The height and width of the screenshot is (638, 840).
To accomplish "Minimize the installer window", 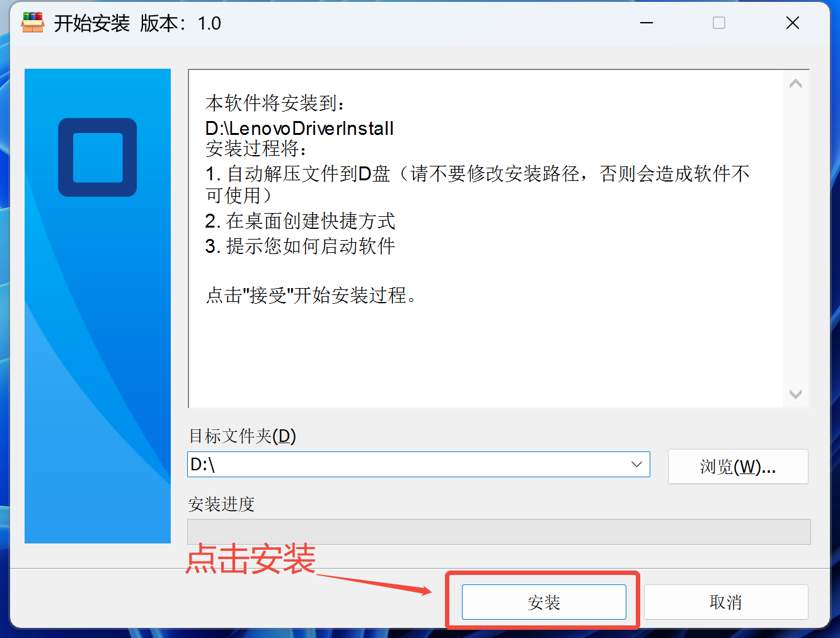I will click(647, 23).
